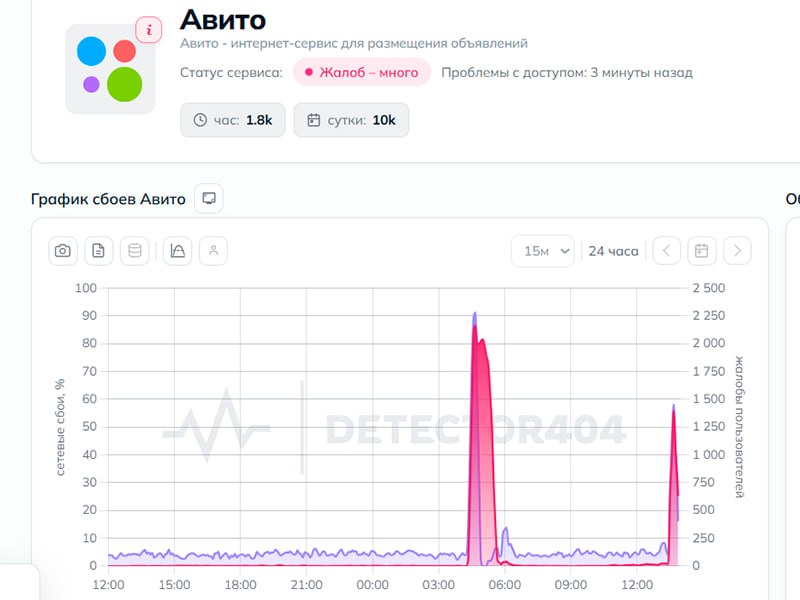Image resolution: width=800 pixels, height=600 pixels.
Task: Click the час 1.8k counter button
Action: coord(233,120)
